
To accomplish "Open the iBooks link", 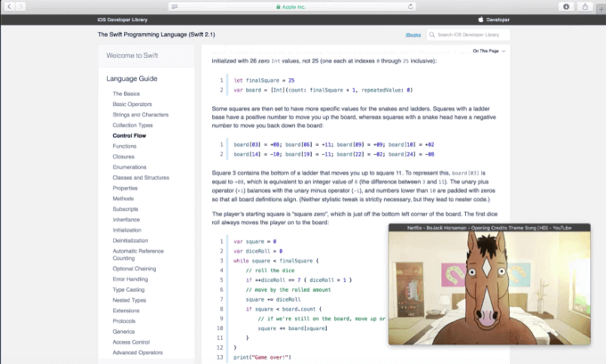I will (x=414, y=36).
